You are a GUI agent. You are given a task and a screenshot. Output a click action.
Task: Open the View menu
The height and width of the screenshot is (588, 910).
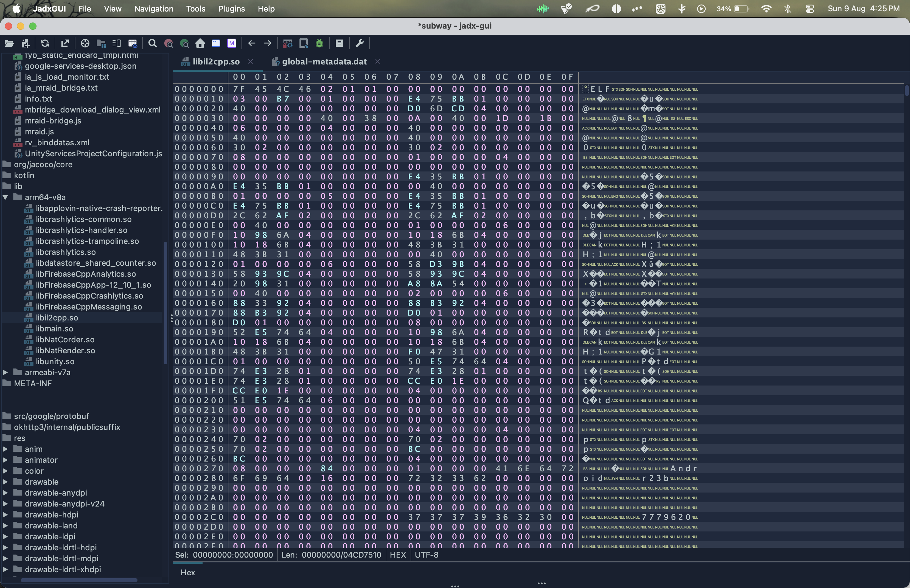[113, 9]
